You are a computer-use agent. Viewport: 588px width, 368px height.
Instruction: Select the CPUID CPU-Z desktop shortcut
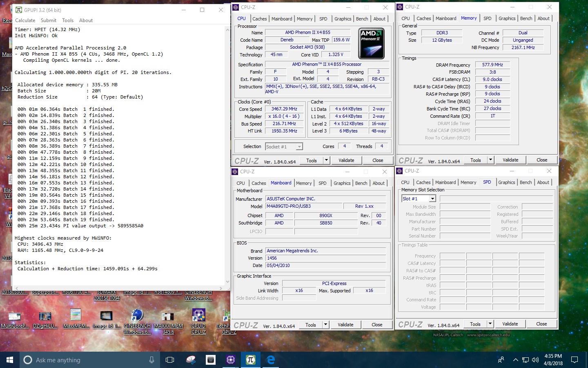pyautogui.click(x=198, y=322)
